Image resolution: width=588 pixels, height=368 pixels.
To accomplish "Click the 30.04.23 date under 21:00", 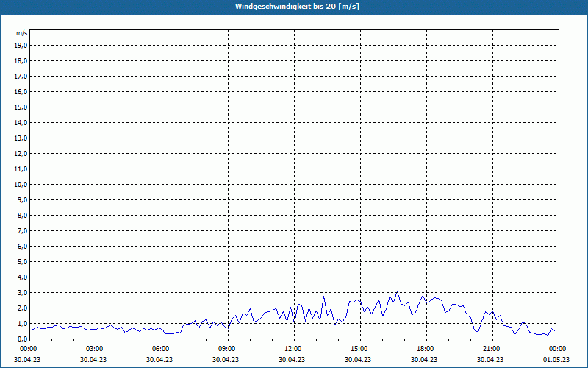I will click(490, 359).
